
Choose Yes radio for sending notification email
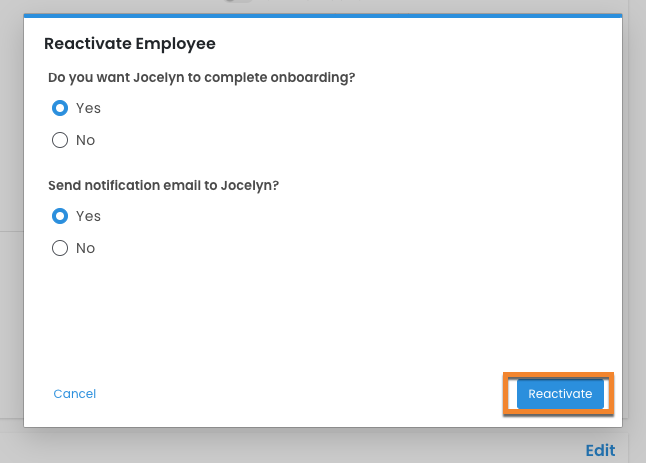pos(60,216)
